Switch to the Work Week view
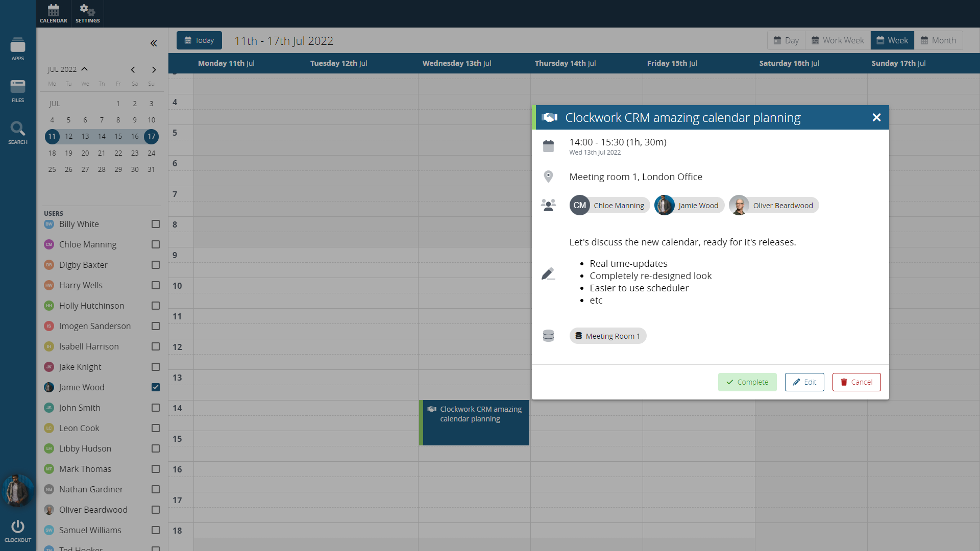980x551 pixels. [x=837, y=40]
